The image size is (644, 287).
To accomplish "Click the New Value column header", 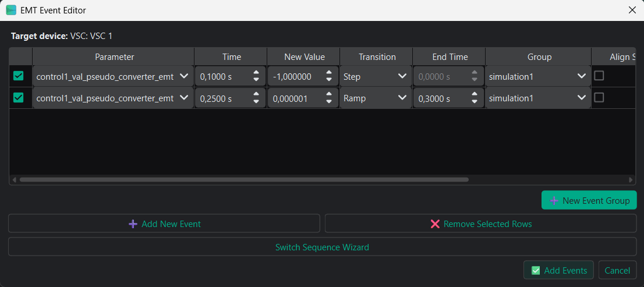I will 303,56.
